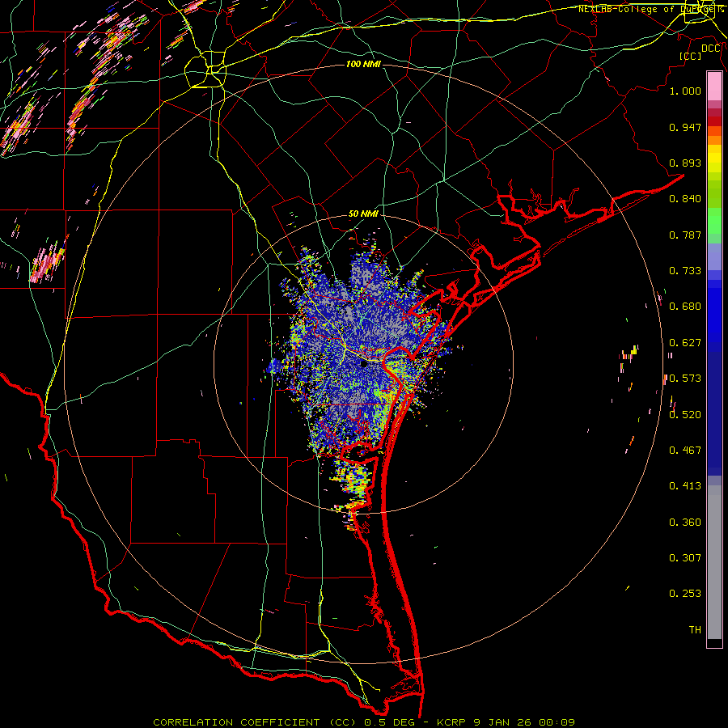728x728 pixels.
Task: Click the "50 NMI" range ring label
Action: tap(363, 214)
